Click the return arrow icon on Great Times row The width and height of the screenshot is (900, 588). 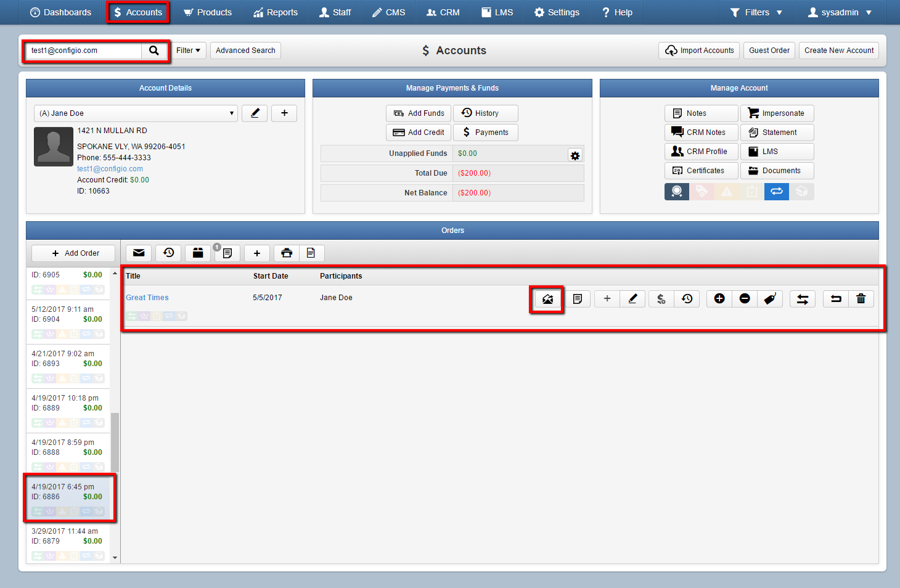coord(836,299)
